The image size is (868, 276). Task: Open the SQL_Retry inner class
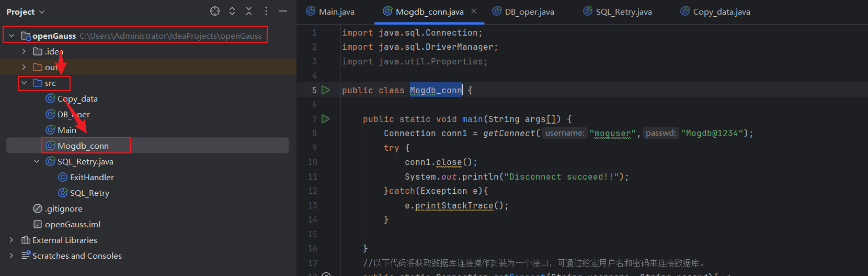pos(89,193)
